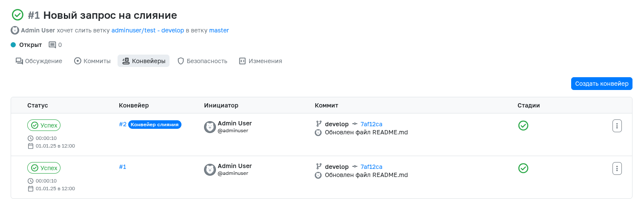The image size is (644, 206).
Task: Click Admin User avatar in pipeline #1 row
Action: tap(210, 170)
